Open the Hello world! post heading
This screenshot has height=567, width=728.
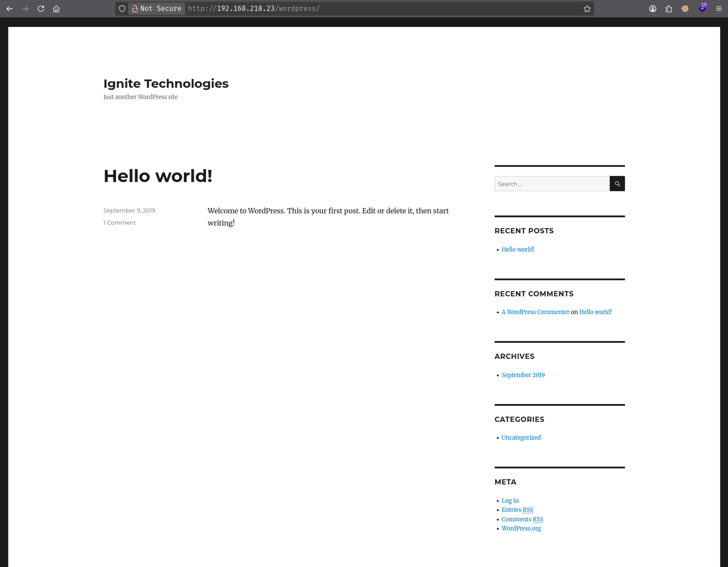[158, 176]
